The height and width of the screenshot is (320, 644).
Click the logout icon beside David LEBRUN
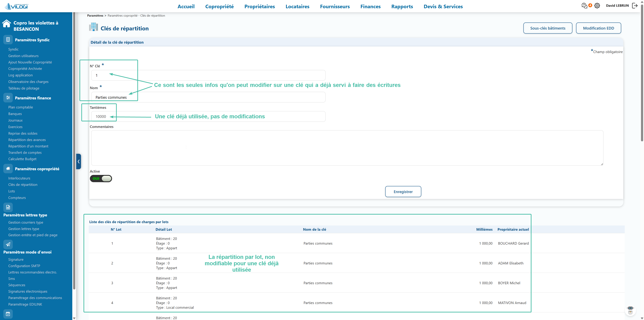635,6
